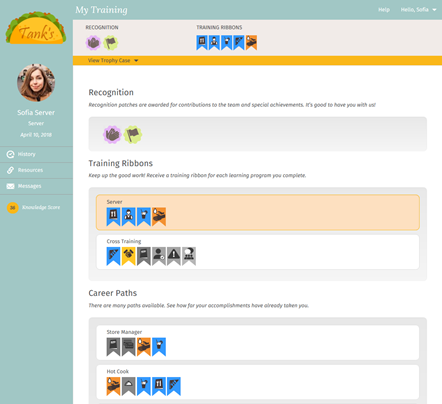
Task: Click the blue drink ribbon in Store Manager row
Action: pyautogui.click(x=159, y=347)
